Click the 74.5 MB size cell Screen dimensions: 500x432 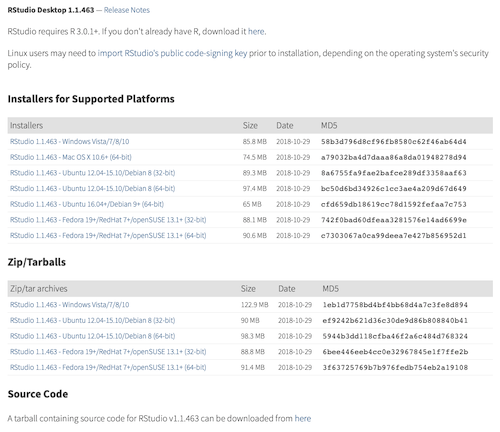255,157
